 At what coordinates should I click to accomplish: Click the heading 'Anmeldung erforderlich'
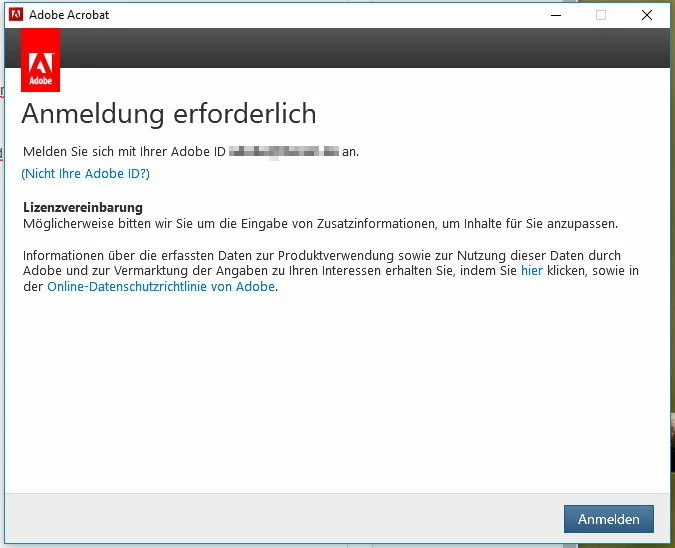click(169, 114)
